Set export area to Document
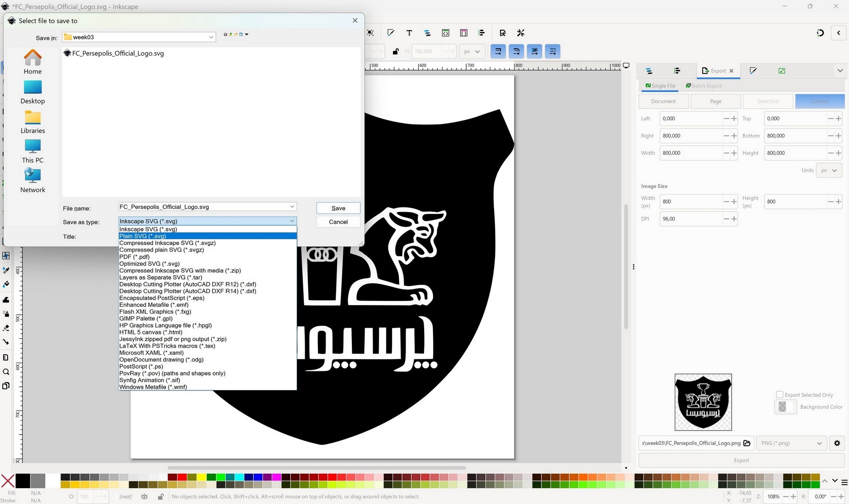 tap(663, 101)
